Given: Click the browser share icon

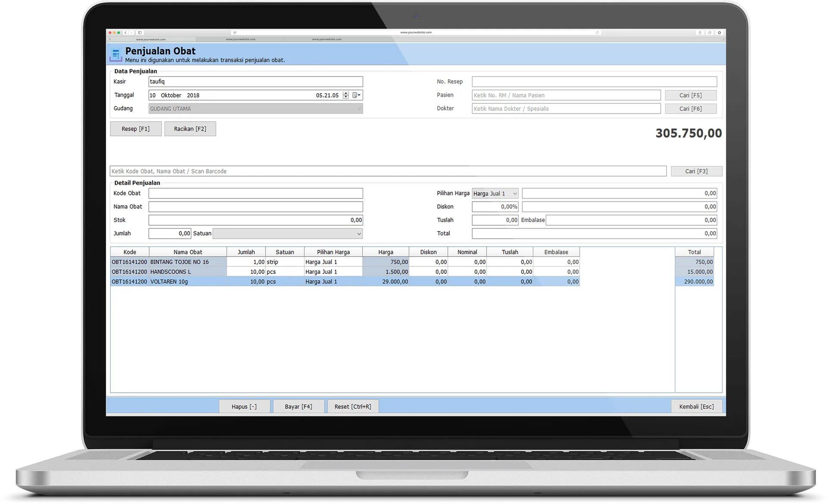Looking at the screenshot, I should [699, 33].
